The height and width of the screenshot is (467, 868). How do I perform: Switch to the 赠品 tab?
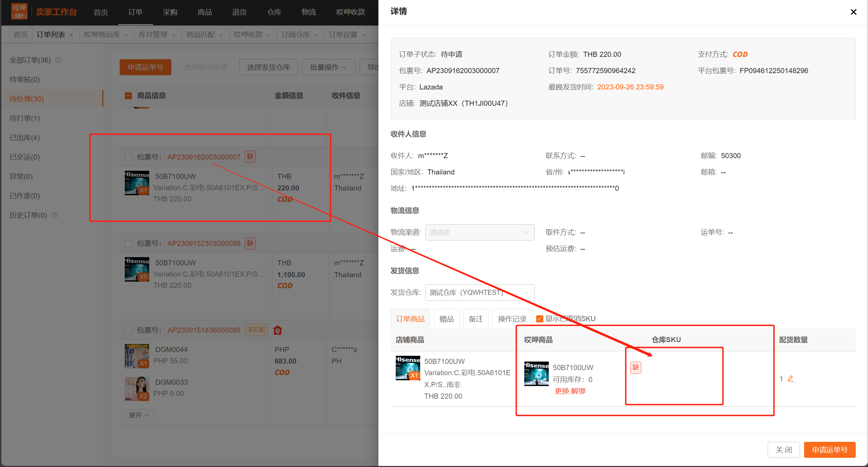[x=446, y=319]
